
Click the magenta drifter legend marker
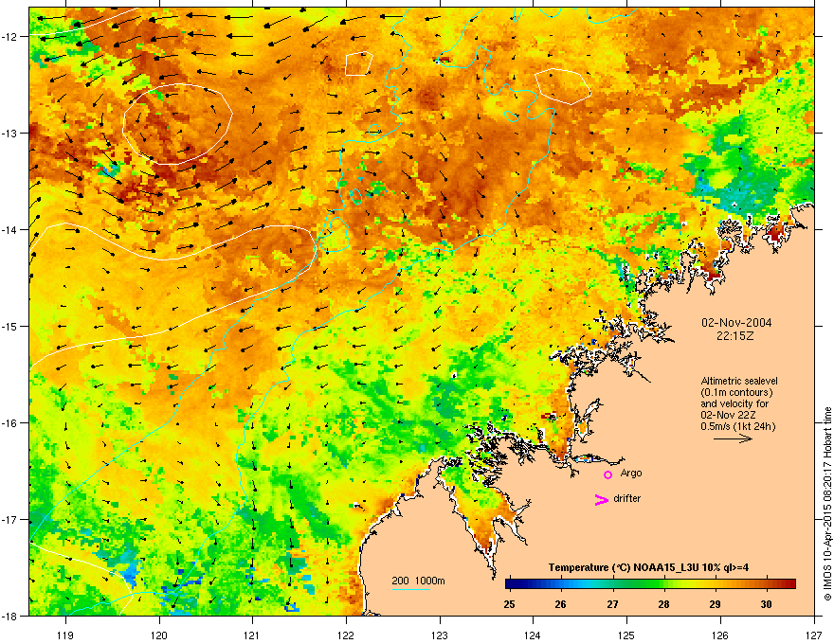tap(601, 499)
